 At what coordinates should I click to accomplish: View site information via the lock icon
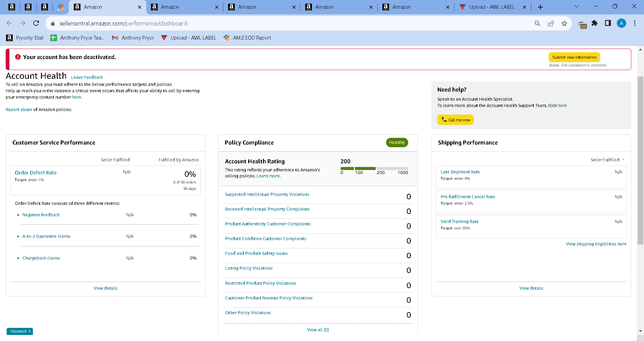tap(52, 23)
